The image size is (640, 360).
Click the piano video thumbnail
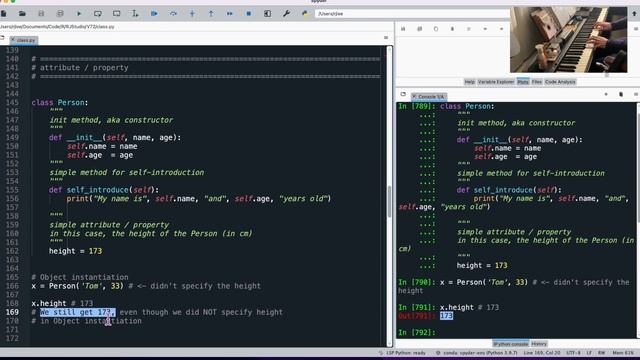pyautogui.click(x=568, y=40)
